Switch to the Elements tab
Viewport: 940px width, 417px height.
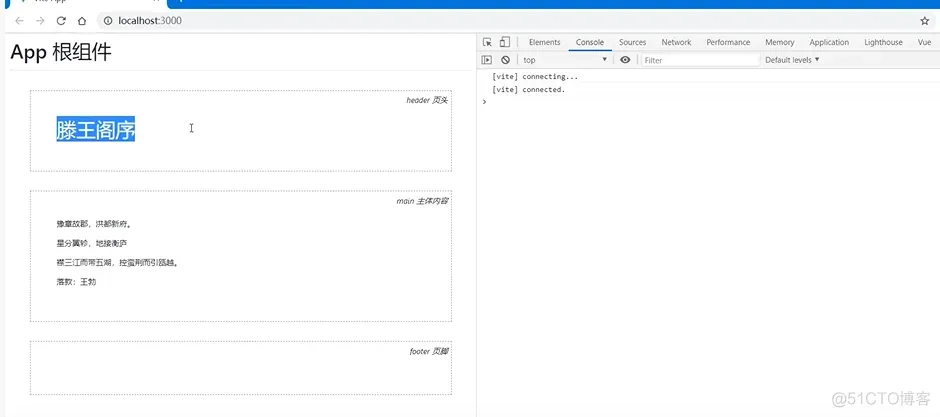click(x=544, y=43)
